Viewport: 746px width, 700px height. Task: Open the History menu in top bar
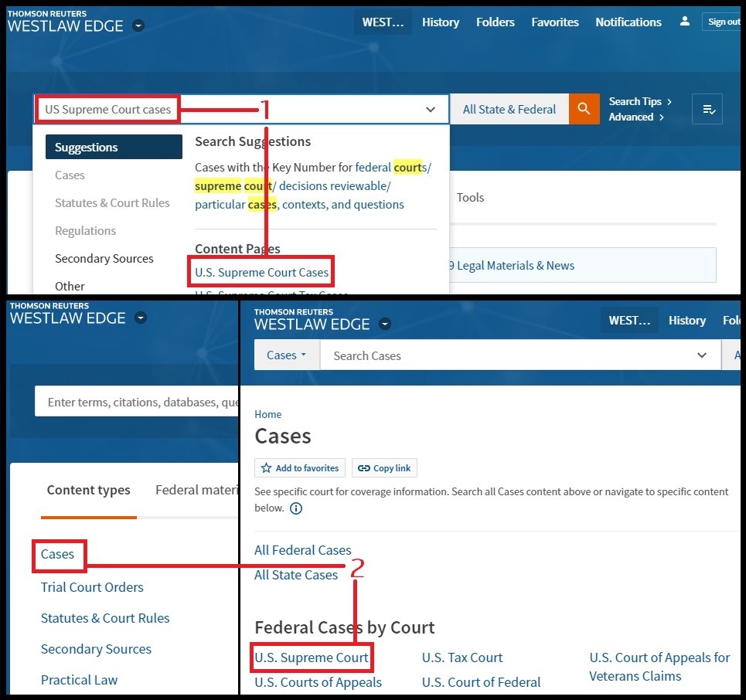tap(441, 22)
